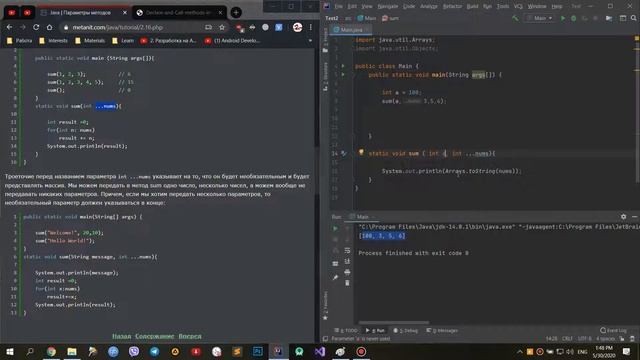This screenshot has width=640, height=360.
Task: Open UTF-8 encoding selector in status bar
Action: tap(584, 339)
